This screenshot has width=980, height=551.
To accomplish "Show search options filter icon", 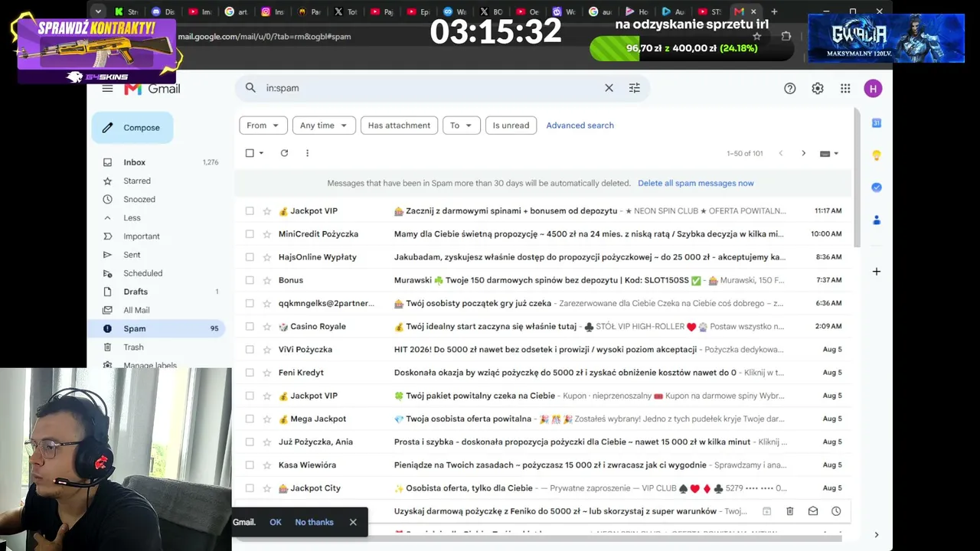I will (x=634, y=88).
